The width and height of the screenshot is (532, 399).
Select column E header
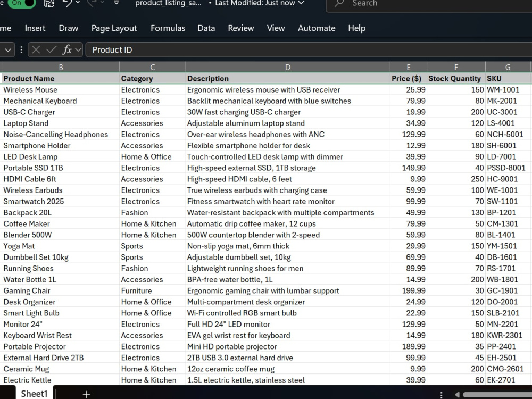tap(409, 67)
